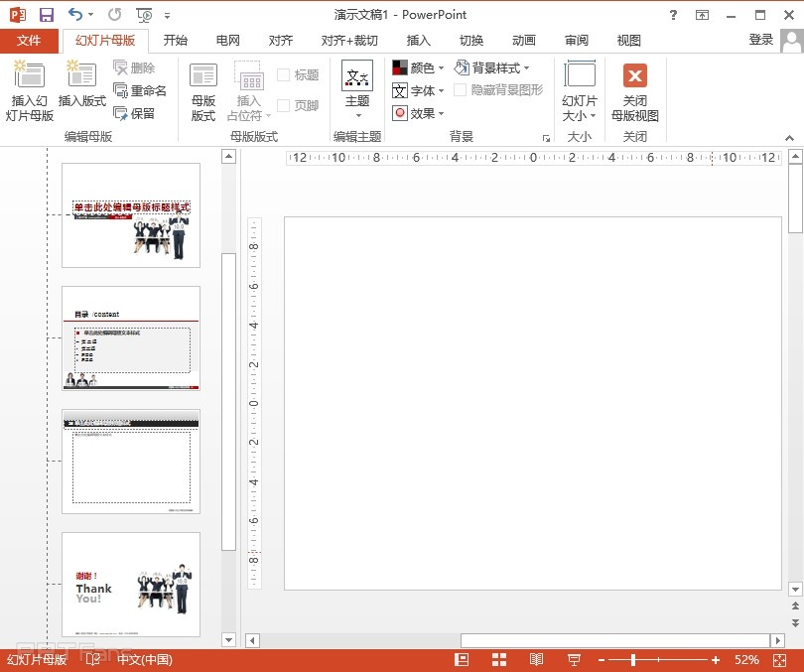Open the File (文件) tab

(29, 41)
